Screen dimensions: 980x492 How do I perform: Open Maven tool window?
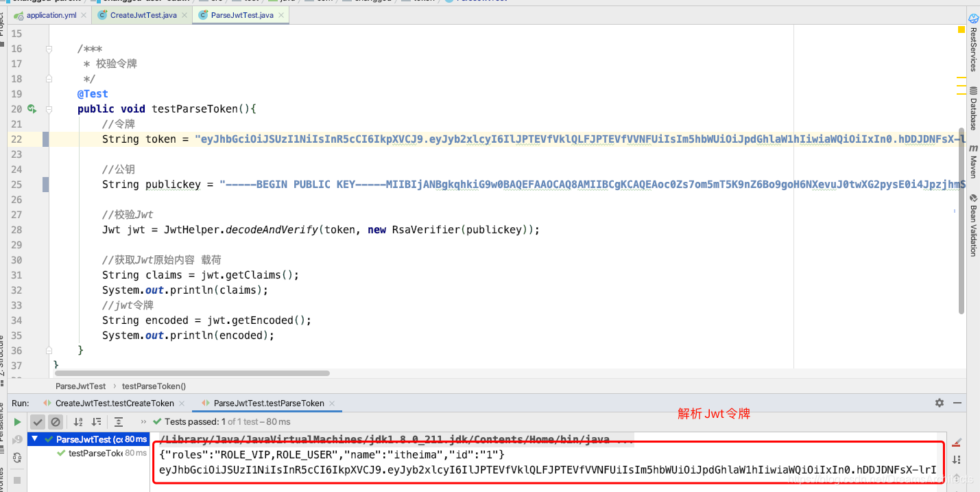pyautogui.click(x=973, y=161)
